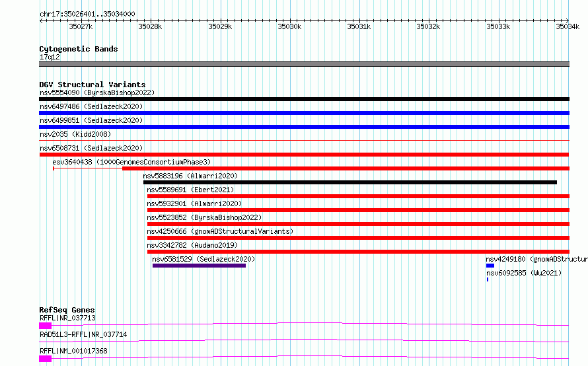Viewport: 588px width, 366px height.
Task: Click the 35031k ruler tick label
Action: click(x=359, y=26)
